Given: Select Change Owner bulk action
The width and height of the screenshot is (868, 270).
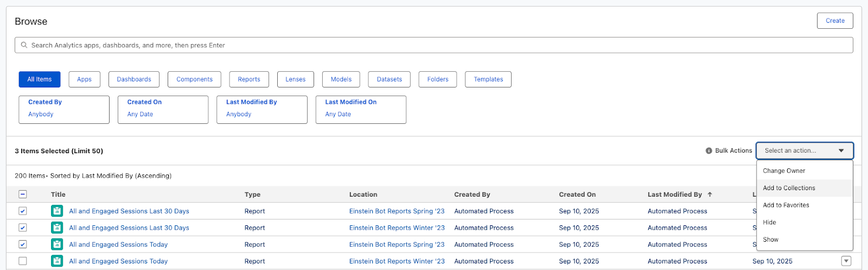Looking at the screenshot, I should [784, 171].
